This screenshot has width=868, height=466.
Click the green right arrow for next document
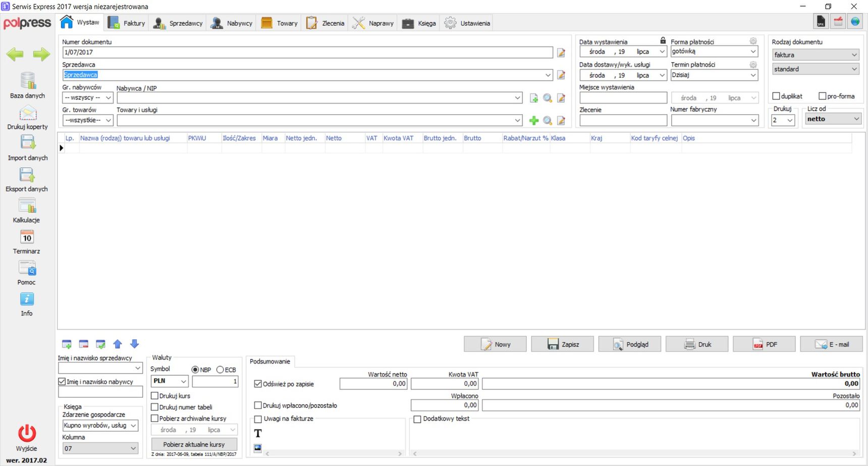pyautogui.click(x=41, y=54)
